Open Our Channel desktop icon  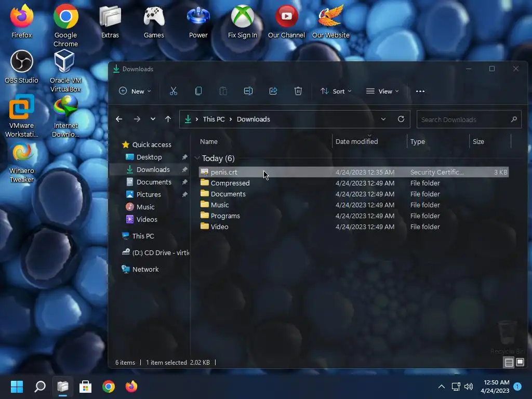[x=286, y=22]
